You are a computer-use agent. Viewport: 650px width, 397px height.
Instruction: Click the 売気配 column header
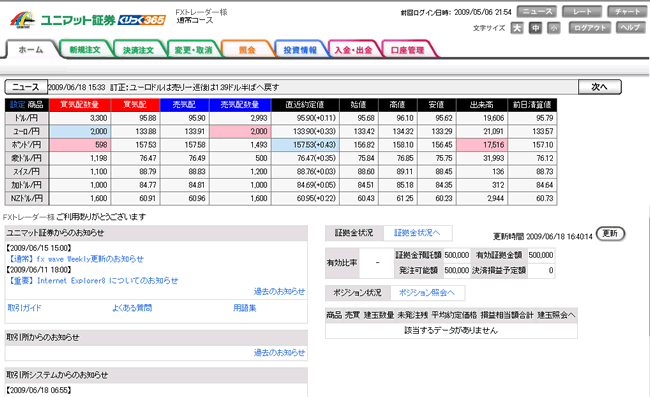point(184,105)
